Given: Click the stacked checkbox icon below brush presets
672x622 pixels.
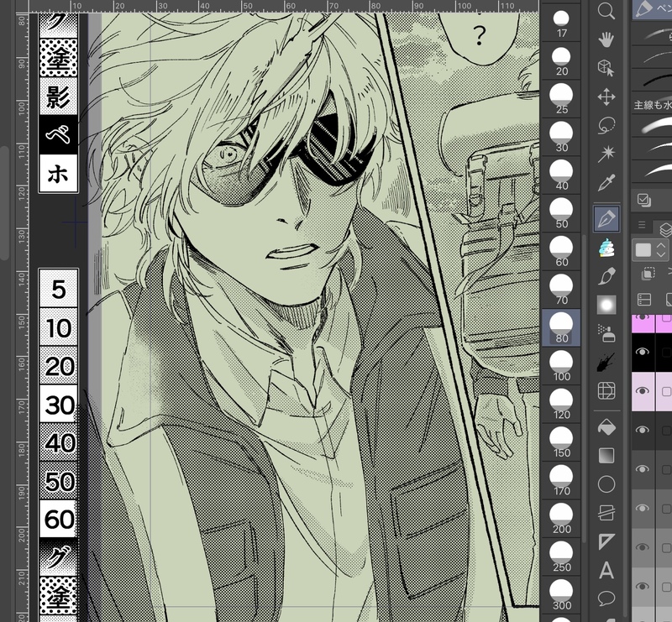Looking at the screenshot, I should [643, 200].
